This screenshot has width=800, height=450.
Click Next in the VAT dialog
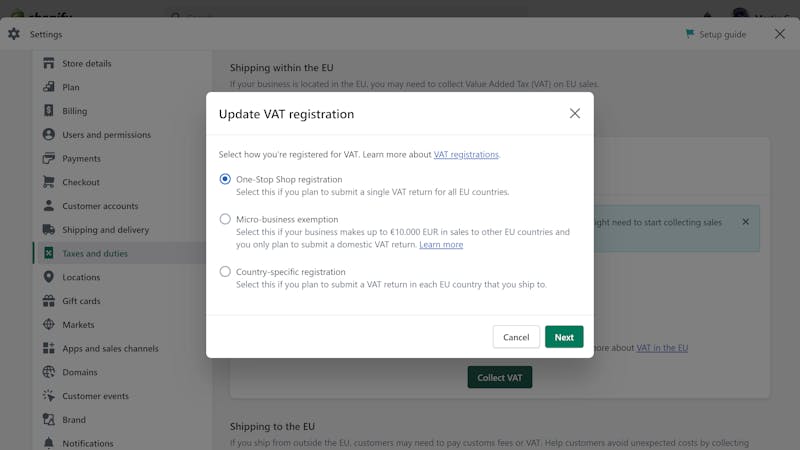click(564, 337)
